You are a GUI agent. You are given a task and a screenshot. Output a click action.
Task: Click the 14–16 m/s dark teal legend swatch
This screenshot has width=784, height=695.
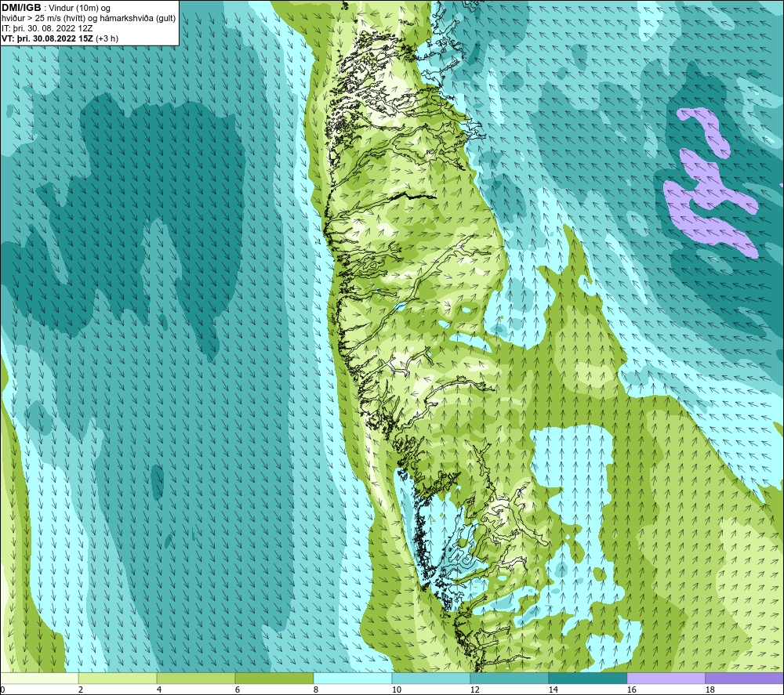click(587, 678)
